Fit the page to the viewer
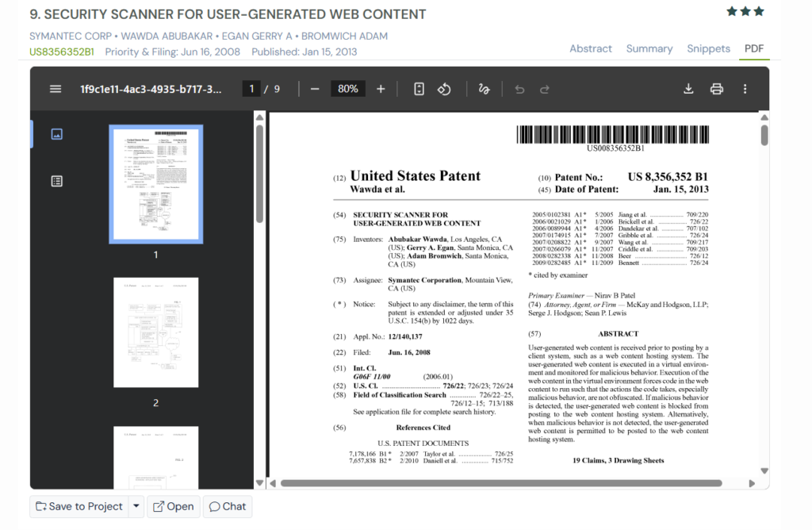 419,89
